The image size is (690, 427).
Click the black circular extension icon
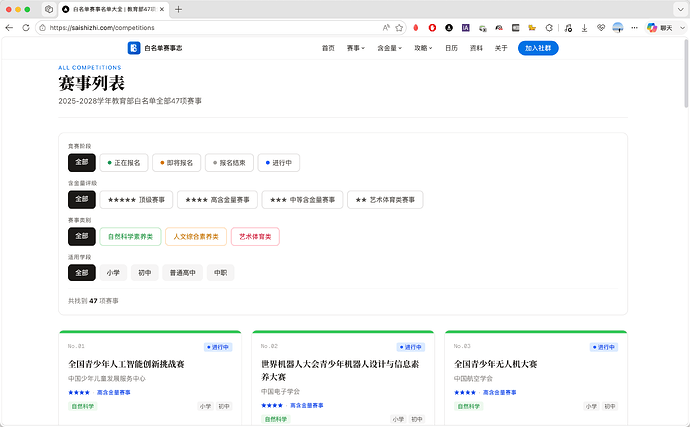pyautogui.click(x=449, y=28)
